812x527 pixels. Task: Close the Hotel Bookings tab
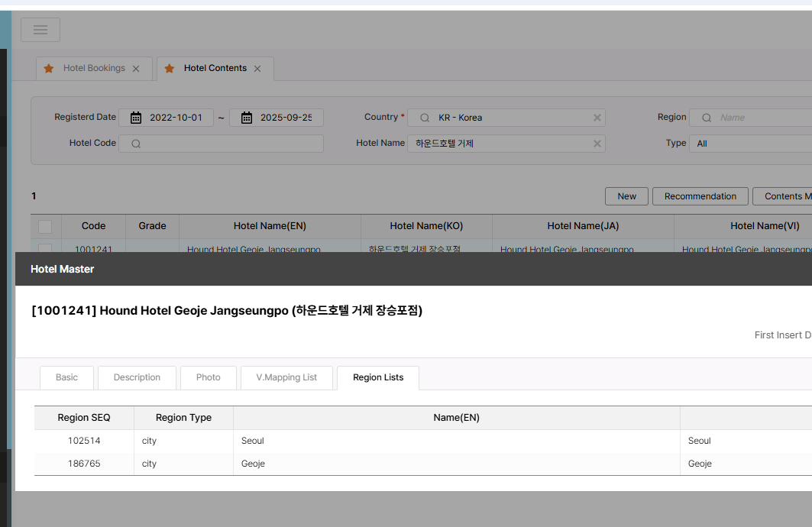point(136,69)
